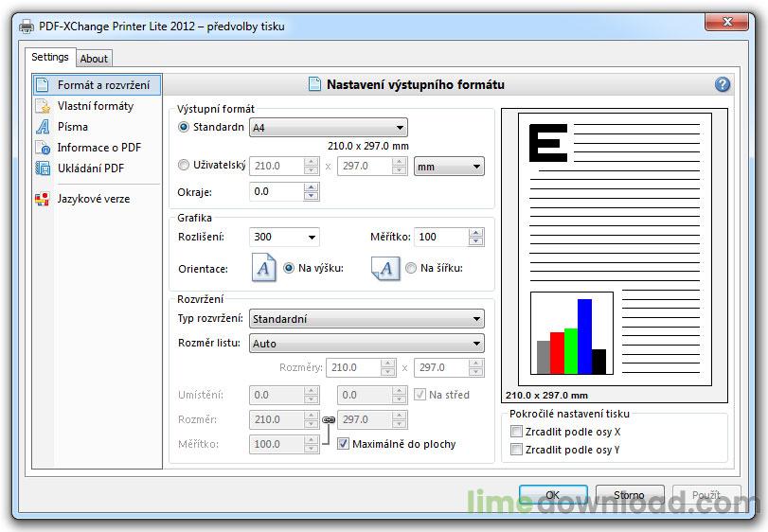Close the dialog with the X button

click(x=727, y=22)
